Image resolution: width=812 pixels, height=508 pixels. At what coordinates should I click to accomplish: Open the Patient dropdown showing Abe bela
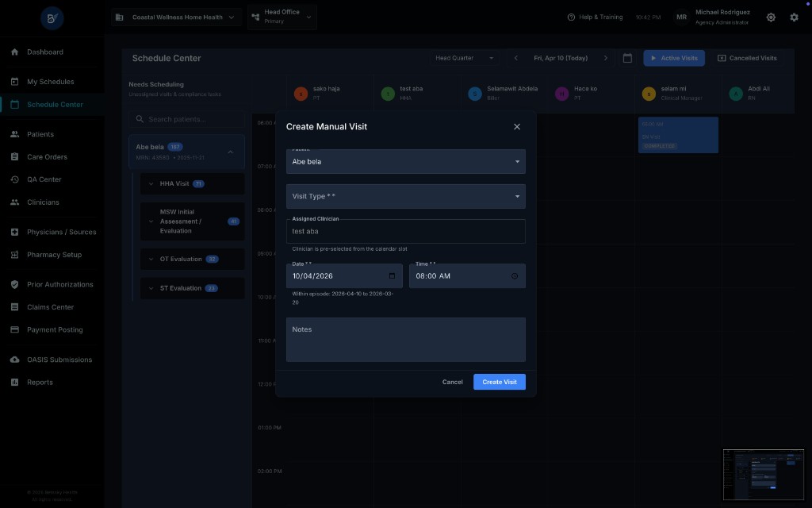(x=405, y=162)
